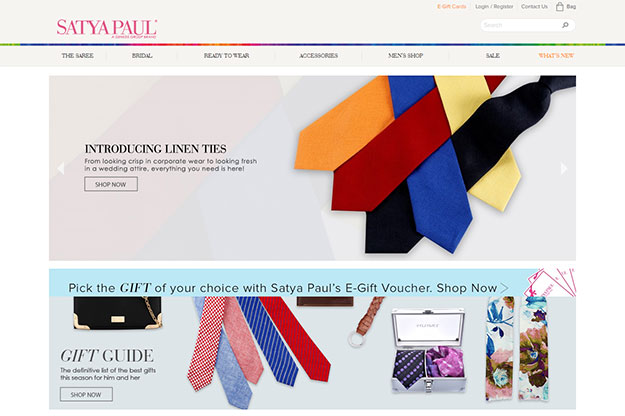
Task: Open the shopping Bag icon
Action: point(560,6)
